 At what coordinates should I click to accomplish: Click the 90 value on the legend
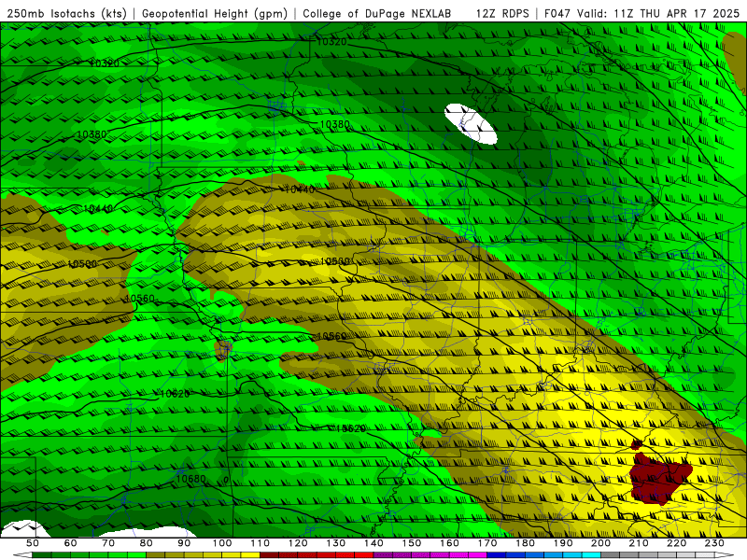click(184, 543)
